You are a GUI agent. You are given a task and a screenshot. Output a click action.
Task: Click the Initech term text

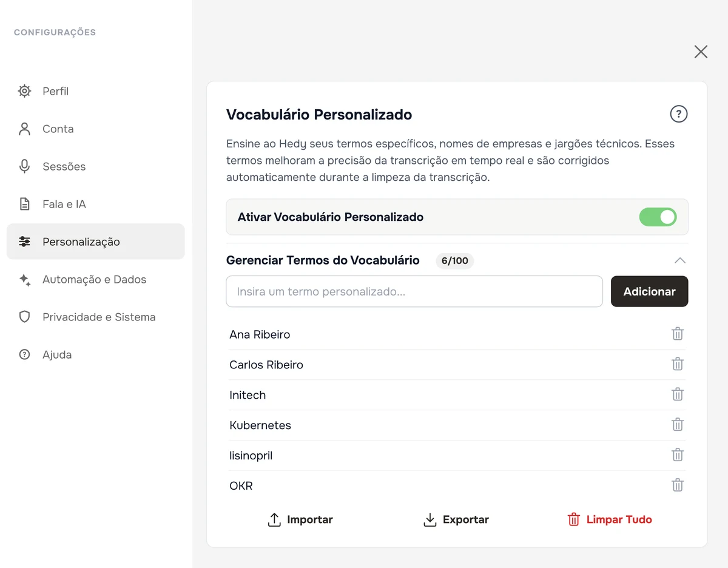click(x=248, y=395)
